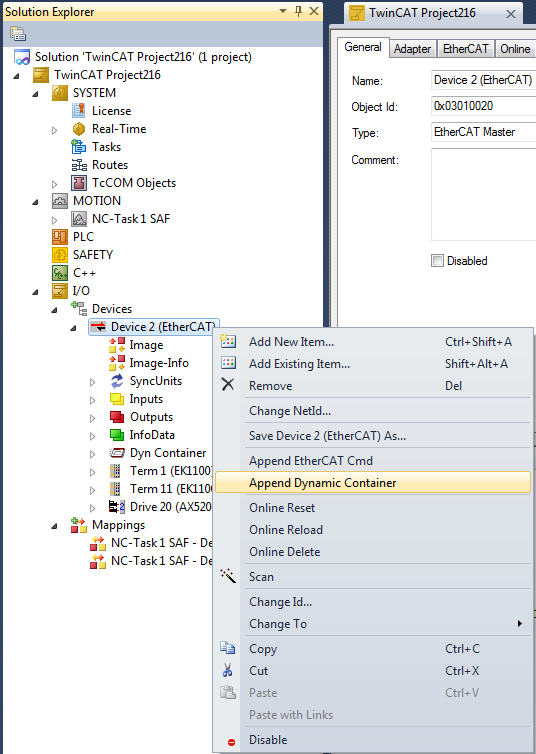Click the SAFETY node icon
The height and width of the screenshot is (754, 536).
(x=60, y=255)
